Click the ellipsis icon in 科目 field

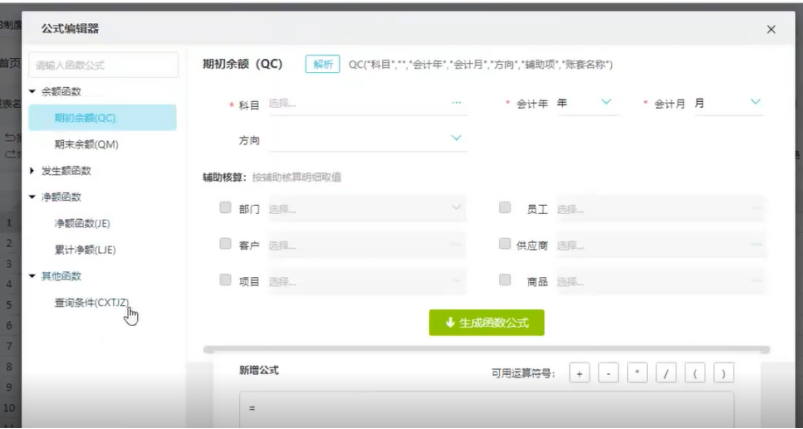click(x=457, y=103)
